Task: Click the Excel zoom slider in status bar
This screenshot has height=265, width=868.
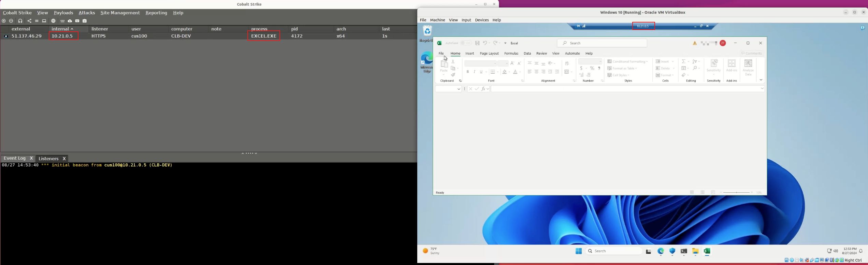Action: tap(736, 193)
